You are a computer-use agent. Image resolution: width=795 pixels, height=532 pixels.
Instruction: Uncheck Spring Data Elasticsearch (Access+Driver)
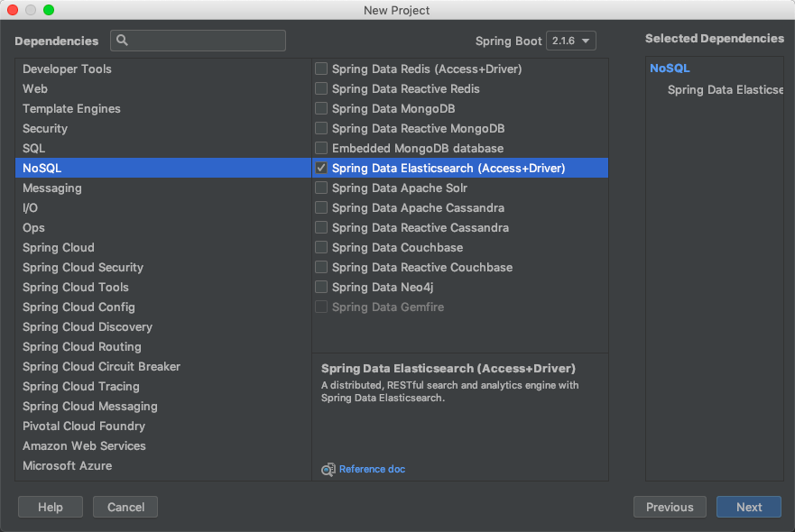(x=321, y=168)
